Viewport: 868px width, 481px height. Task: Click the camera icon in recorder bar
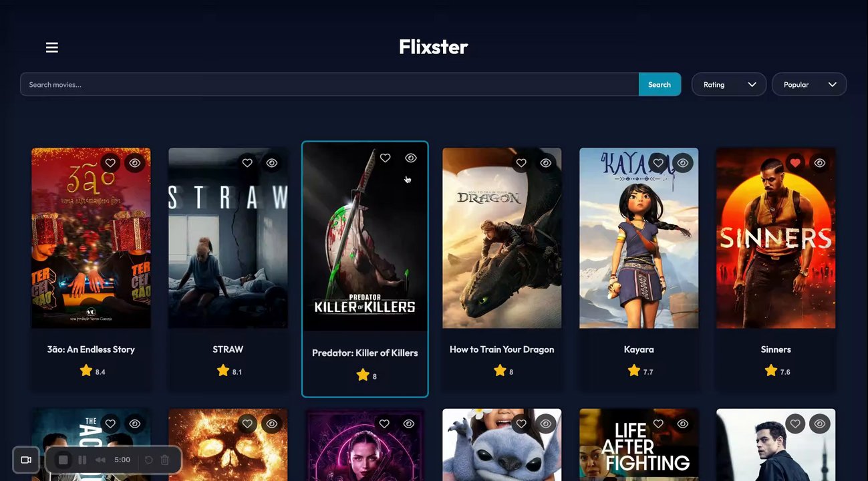click(x=26, y=460)
